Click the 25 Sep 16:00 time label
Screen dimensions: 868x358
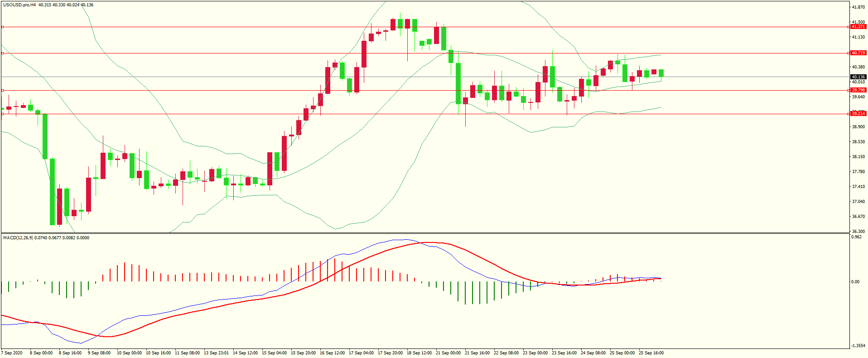651,353
